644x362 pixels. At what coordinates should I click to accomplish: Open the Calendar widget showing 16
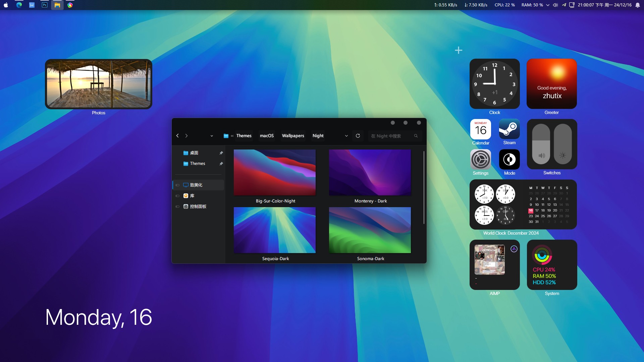coord(480,129)
